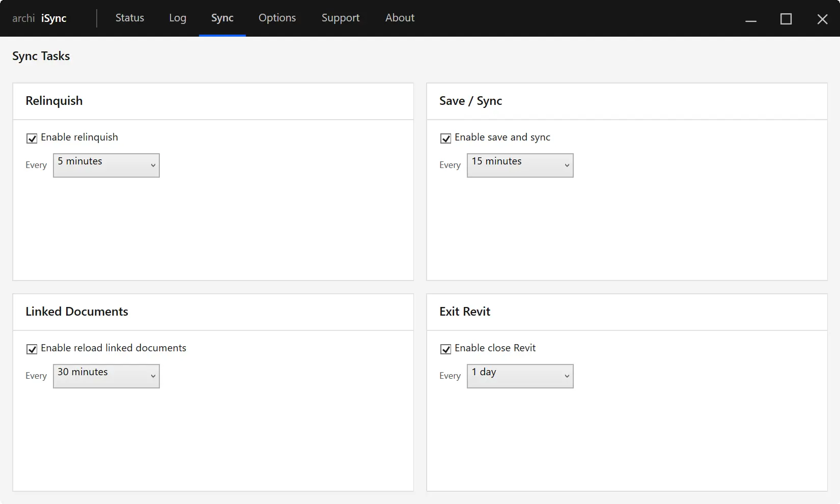
Task: Uncheck Enable close Revit
Action: [445, 349]
